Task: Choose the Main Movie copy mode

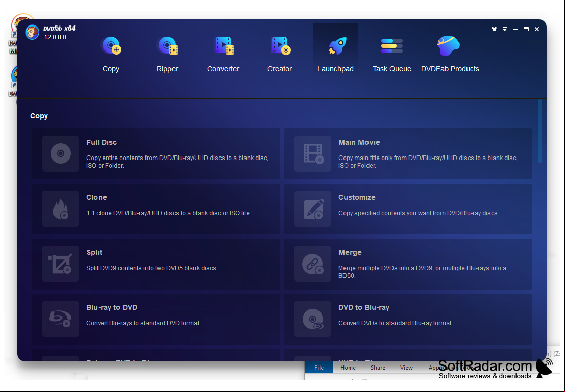Action: 408,154
